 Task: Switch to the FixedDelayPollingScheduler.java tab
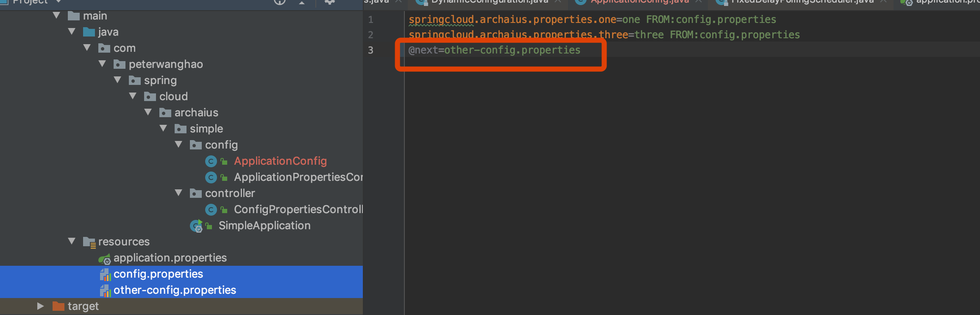(x=802, y=2)
